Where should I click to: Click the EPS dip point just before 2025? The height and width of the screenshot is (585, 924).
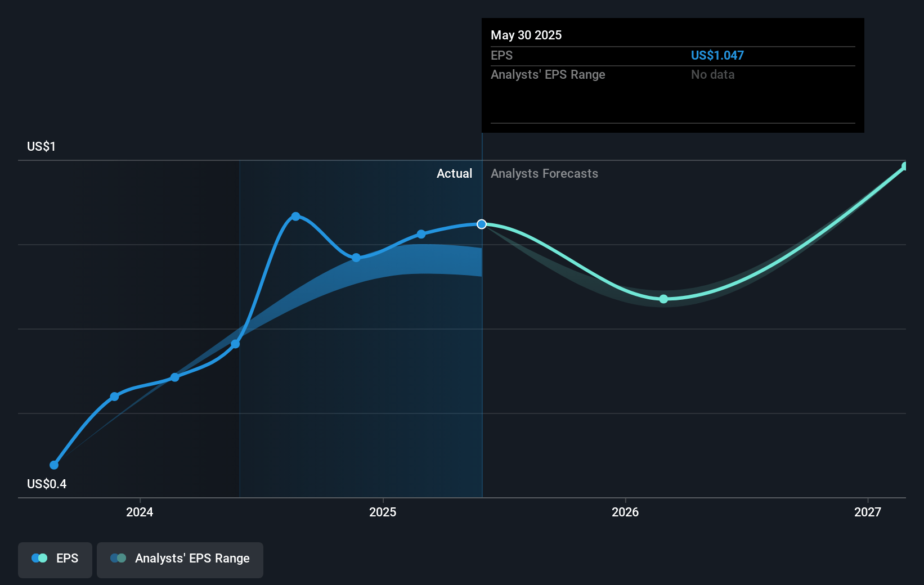tap(356, 257)
